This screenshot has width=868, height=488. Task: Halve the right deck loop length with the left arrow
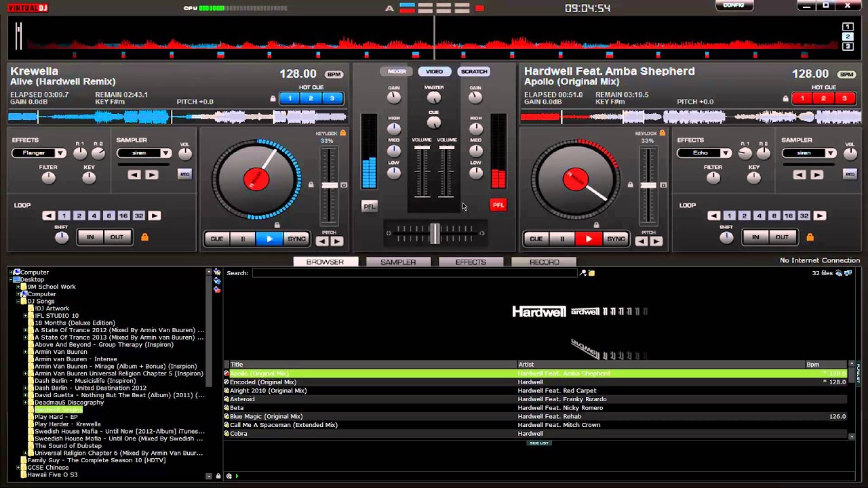tap(713, 216)
